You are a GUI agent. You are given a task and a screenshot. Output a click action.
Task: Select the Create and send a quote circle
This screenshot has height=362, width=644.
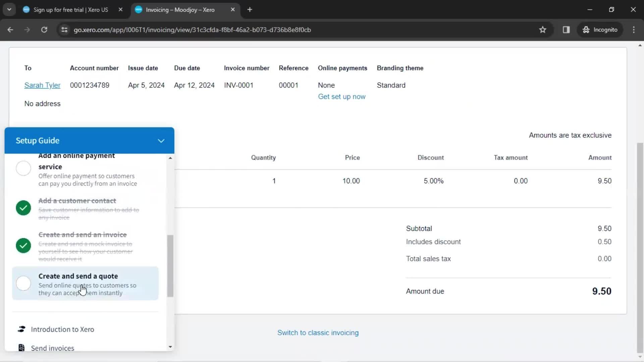point(23,284)
